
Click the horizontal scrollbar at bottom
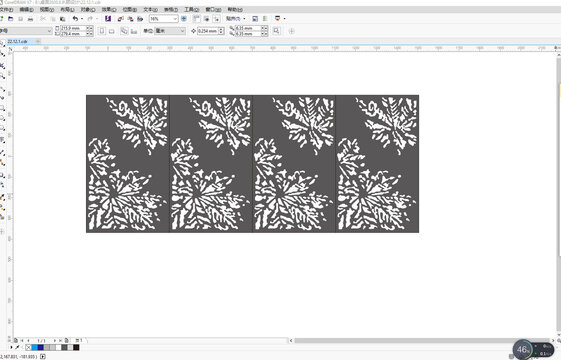pyautogui.click(x=421, y=340)
